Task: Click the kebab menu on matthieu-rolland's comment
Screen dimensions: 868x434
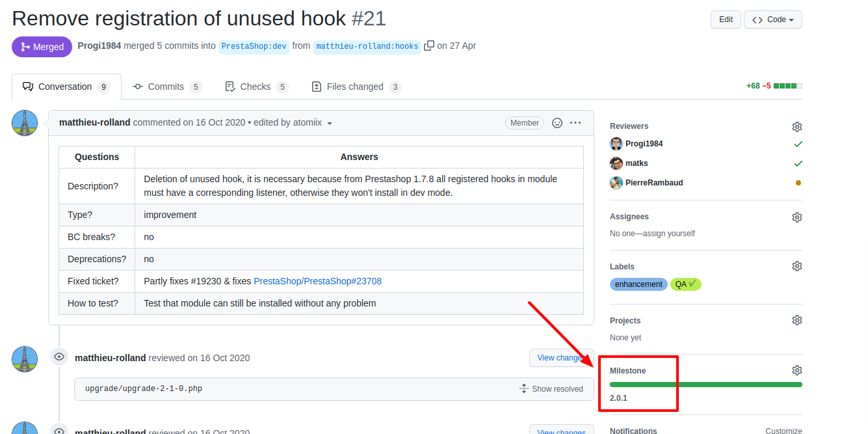Action: [x=575, y=122]
